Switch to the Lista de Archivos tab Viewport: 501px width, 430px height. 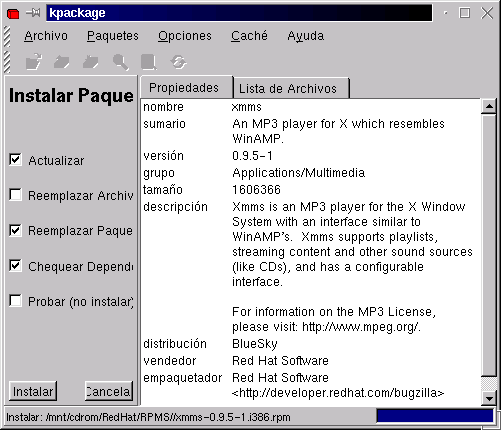288,89
